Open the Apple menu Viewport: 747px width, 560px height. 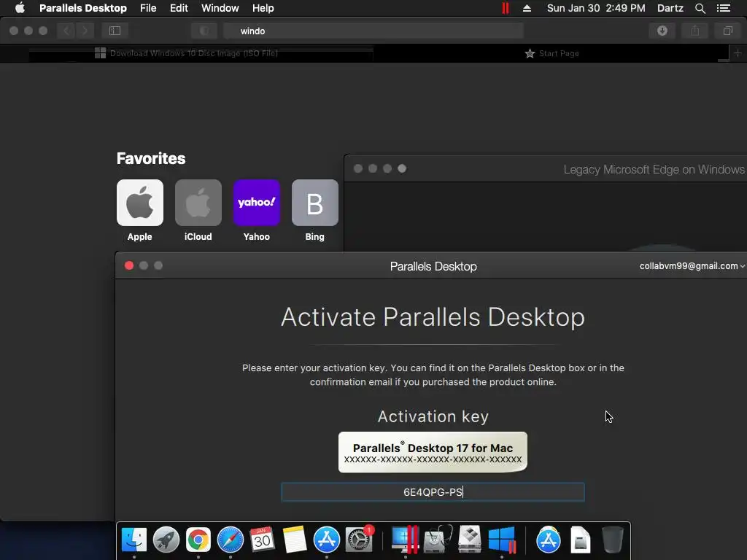point(20,8)
